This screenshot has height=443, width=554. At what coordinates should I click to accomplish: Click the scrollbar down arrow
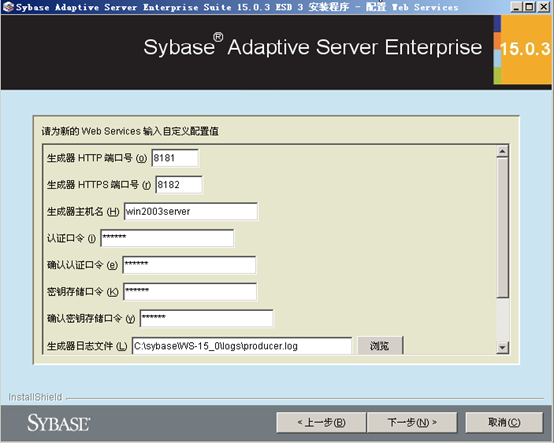502,347
